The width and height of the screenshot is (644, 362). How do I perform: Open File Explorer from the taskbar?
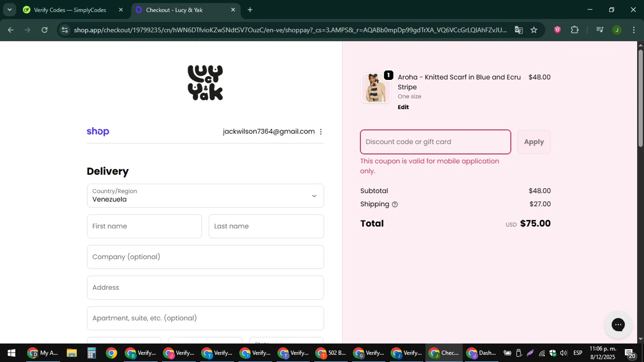[x=72, y=353]
